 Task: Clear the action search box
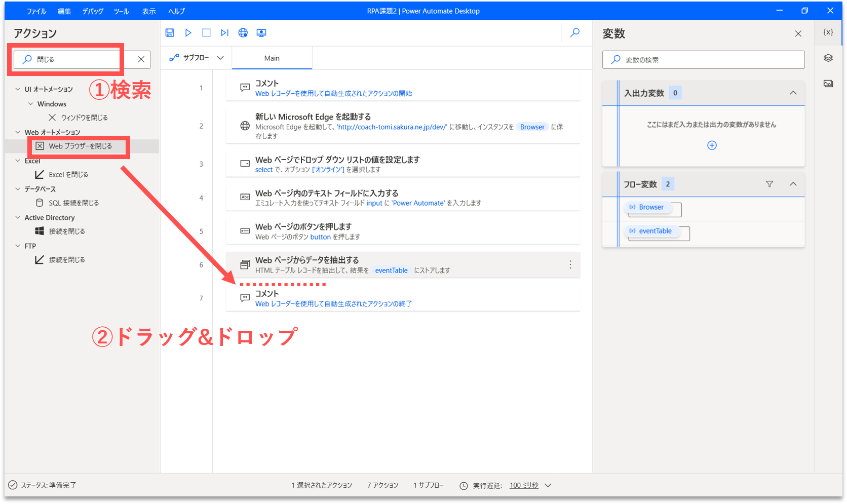coord(141,59)
